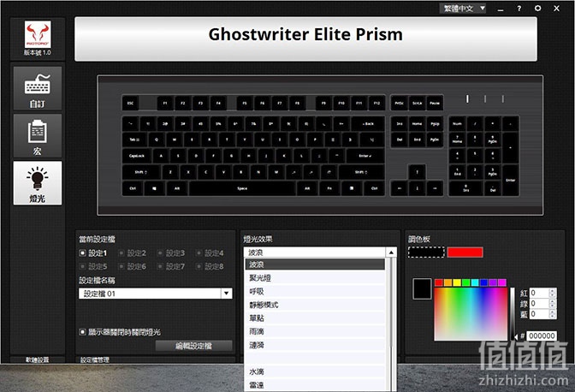Select the main Enter key beside the quote key
575x392 pixels.
365,156
